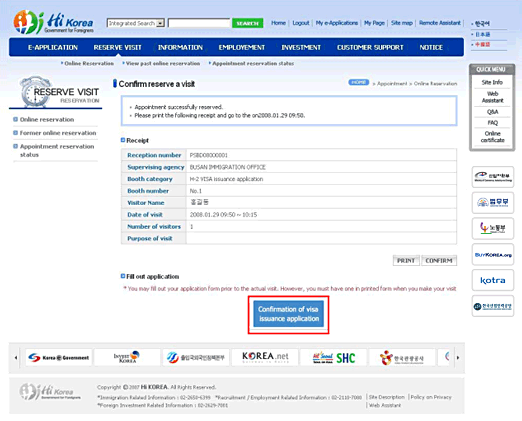Image resolution: width=522 pixels, height=421 pixels.
Task: Click the HOME breadcrumb badge
Action: (358, 82)
